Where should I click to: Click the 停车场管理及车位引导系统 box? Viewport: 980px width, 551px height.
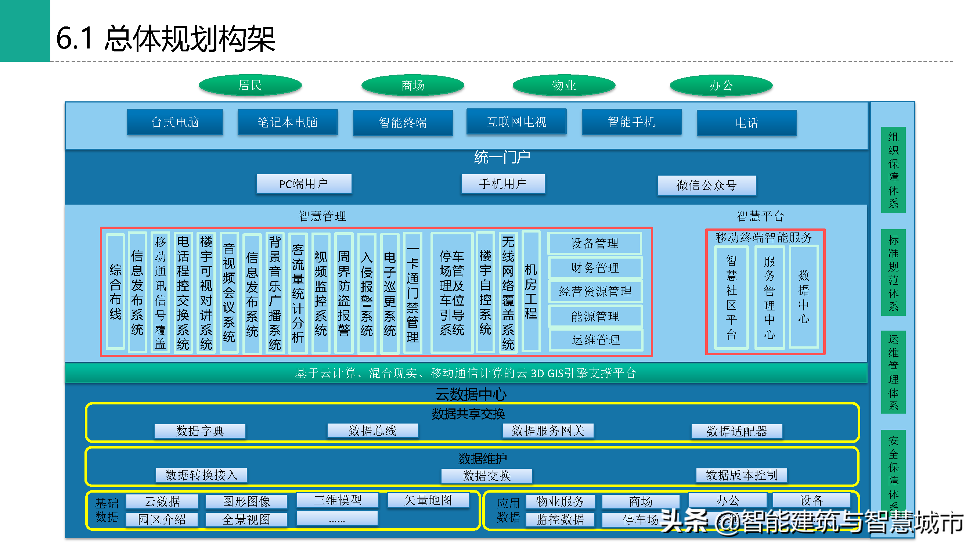click(452, 293)
